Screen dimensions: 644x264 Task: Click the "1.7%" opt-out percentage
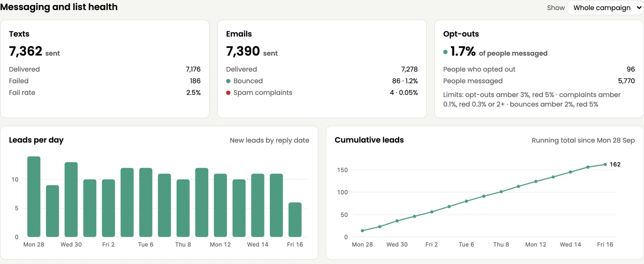(x=463, y=51)
